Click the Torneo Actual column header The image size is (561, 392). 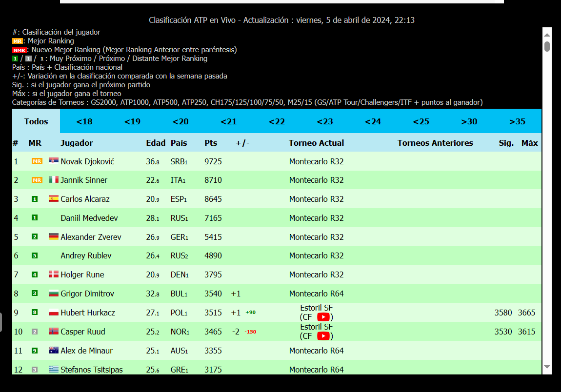pos(316,143)
